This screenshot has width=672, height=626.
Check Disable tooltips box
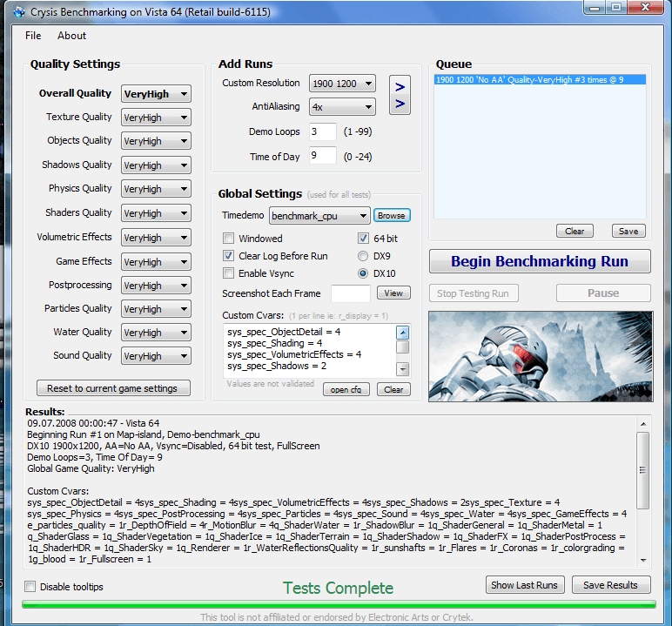30,586
